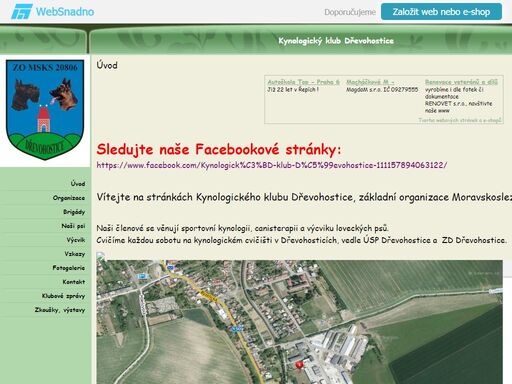The image size is (512, 384).
Task: Click the aerial map image of Dřevohostice
Action: pos(299,322)
